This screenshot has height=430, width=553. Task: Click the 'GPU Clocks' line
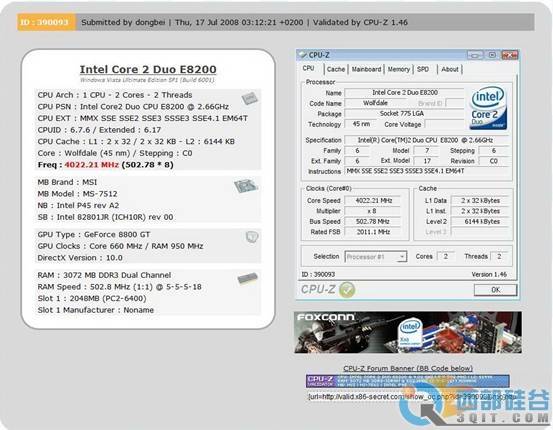coord(120,246)
